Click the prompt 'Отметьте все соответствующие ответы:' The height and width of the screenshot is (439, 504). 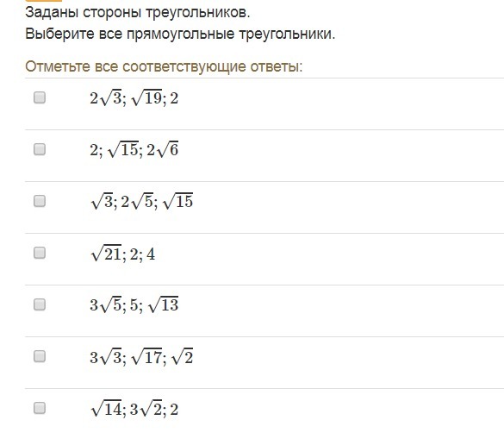coord(164,67)
